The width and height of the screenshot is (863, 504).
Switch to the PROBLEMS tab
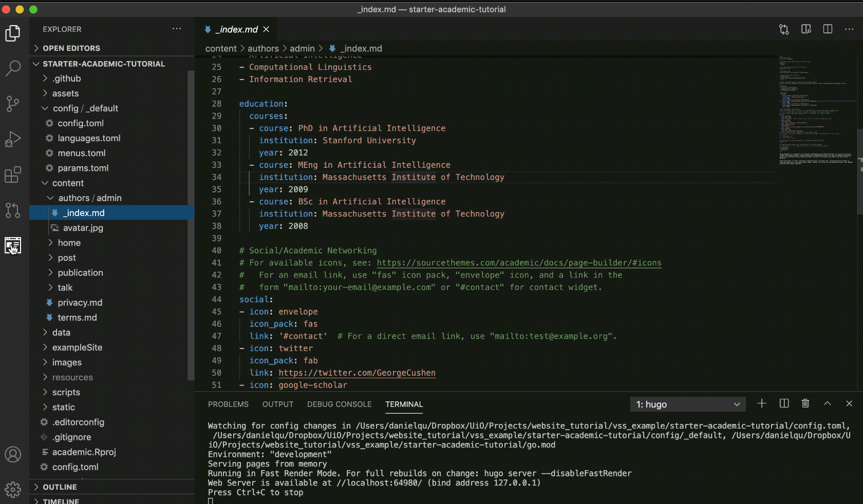click(228, 404)
